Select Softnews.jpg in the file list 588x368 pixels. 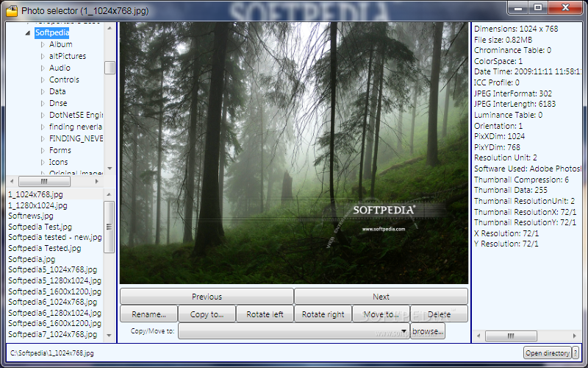[31, 216]
